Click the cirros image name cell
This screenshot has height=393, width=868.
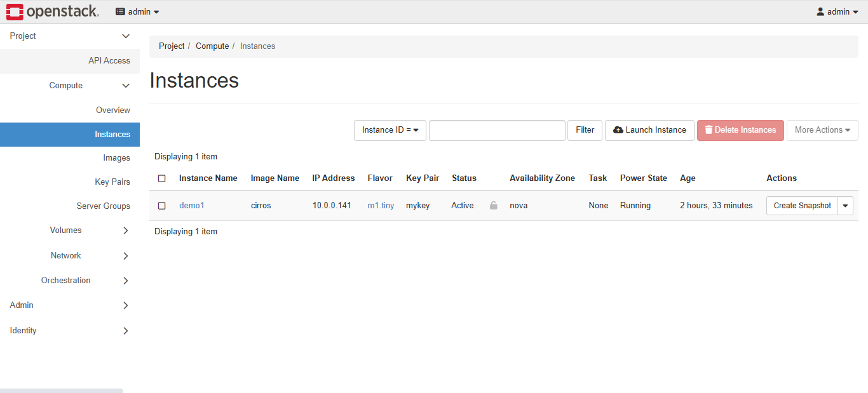coord(261,206)
